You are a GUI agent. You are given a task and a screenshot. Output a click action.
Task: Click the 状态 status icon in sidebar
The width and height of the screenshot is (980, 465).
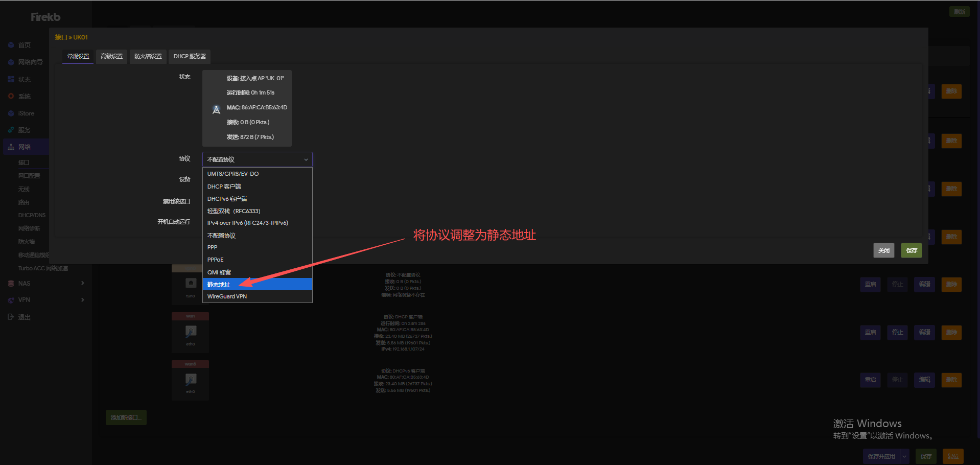(11, 79)
